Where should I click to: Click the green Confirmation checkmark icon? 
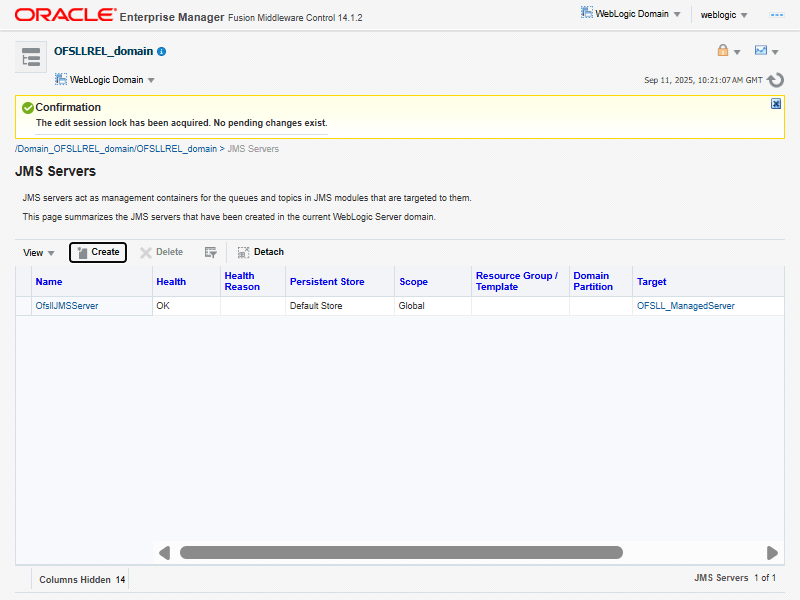pyautogui.click(x=28, y=108)
